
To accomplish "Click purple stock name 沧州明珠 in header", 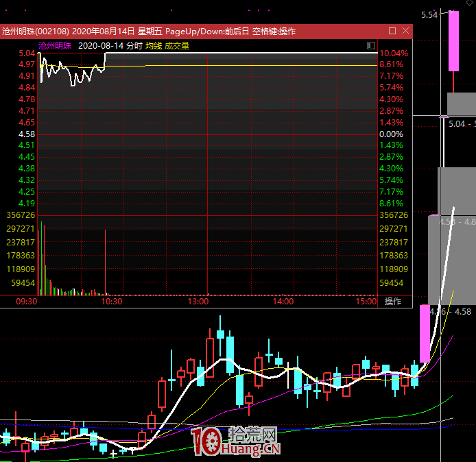I will 55,46.
